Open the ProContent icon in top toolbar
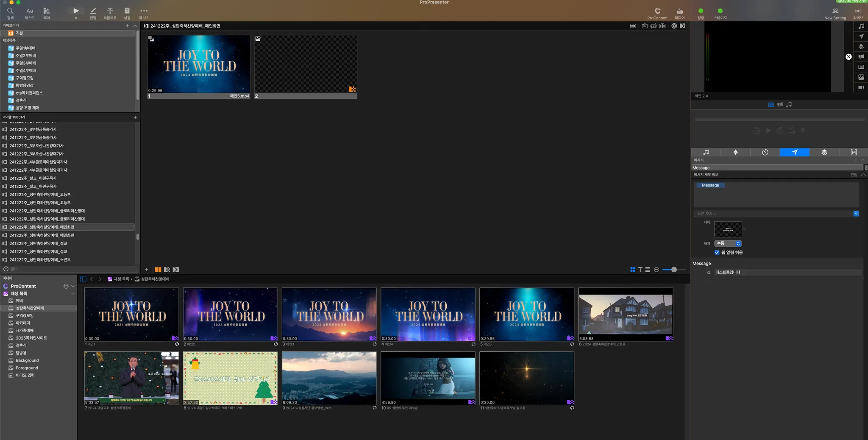This screenshot has height=440, width=868. pos(657,11)
